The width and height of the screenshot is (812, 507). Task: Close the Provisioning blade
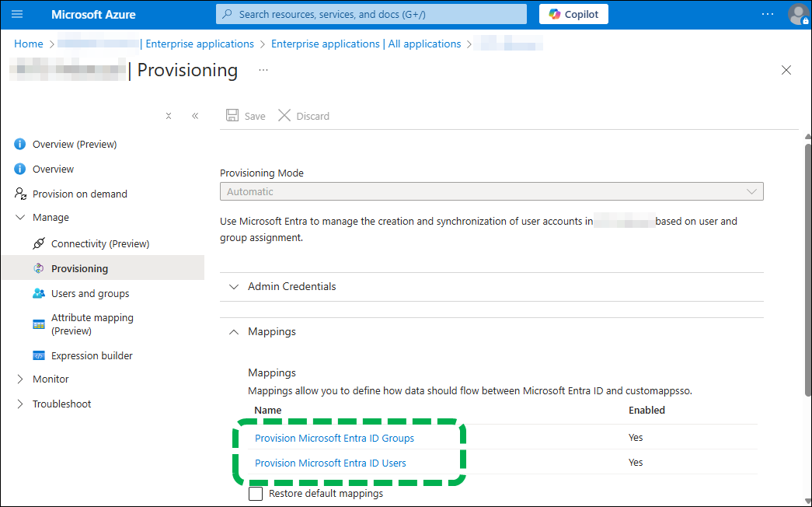[x=786, y=70]
